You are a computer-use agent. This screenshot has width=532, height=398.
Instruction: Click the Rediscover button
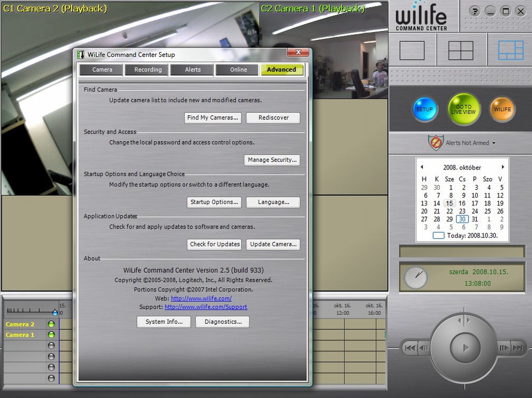coord(273,118)
